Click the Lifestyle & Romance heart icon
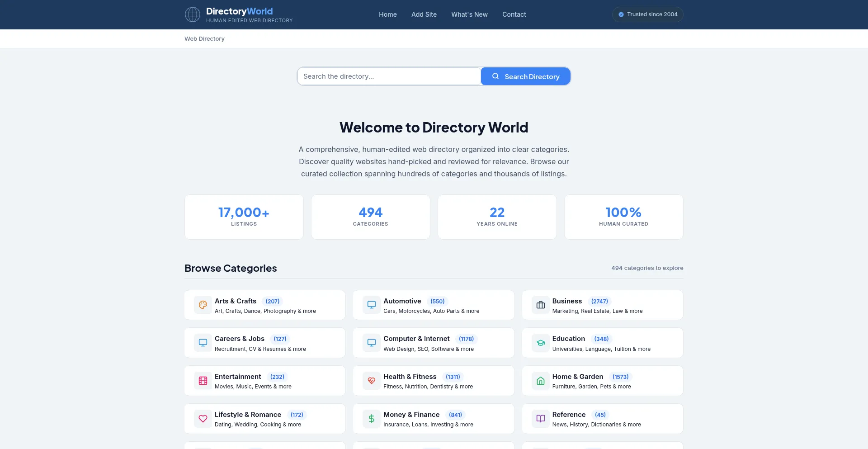 click(203, 419)
